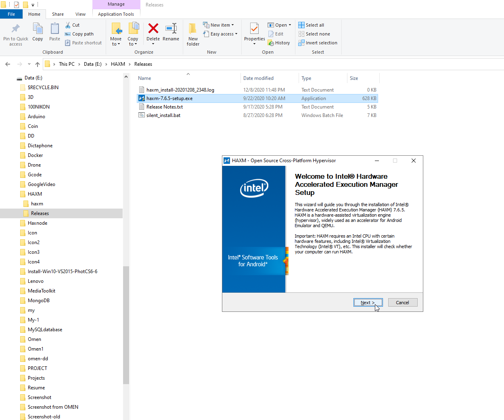Click the Rename icon in Organize group
The height and width of the screenshot is (420, 504).
[x=171, y=28]
